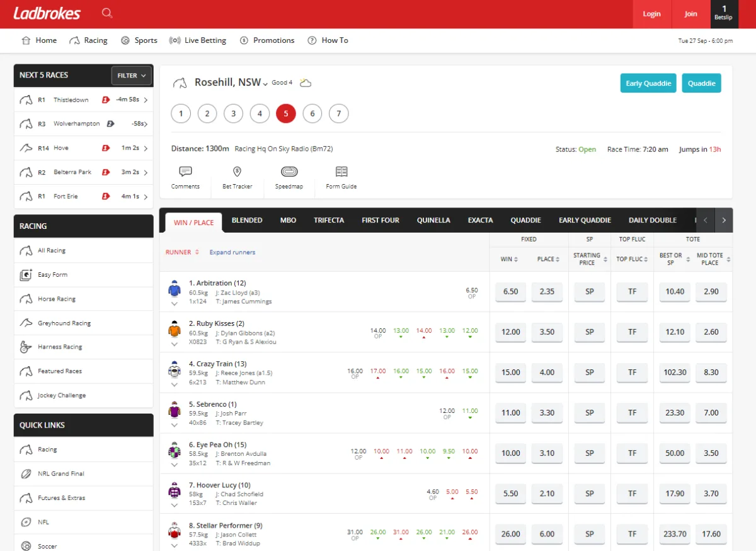Open Live Betting in top navigation
This screenshot has width=756, height=551.
[x=198, y=40]
